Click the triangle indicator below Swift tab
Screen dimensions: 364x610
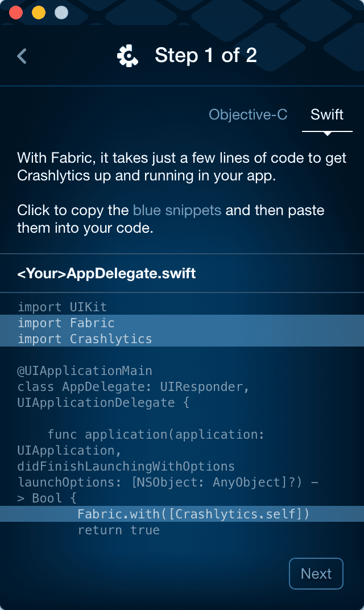[x=327, y=133]
